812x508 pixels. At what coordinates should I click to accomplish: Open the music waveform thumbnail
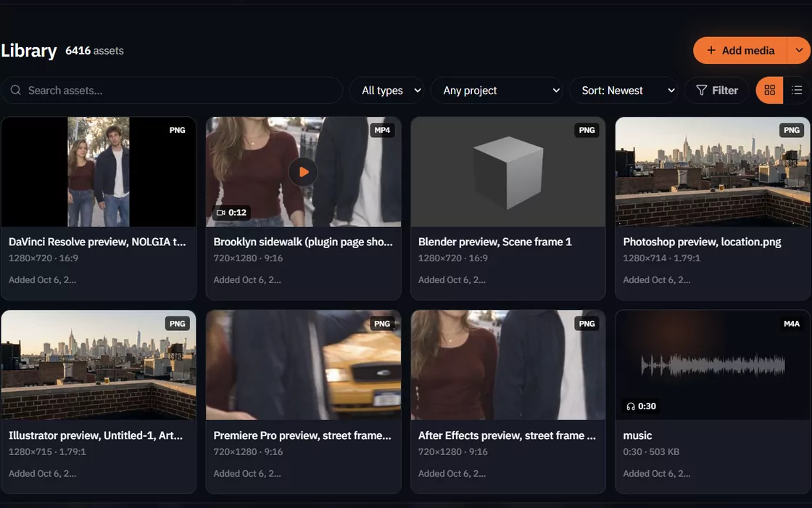pos(713,365)
